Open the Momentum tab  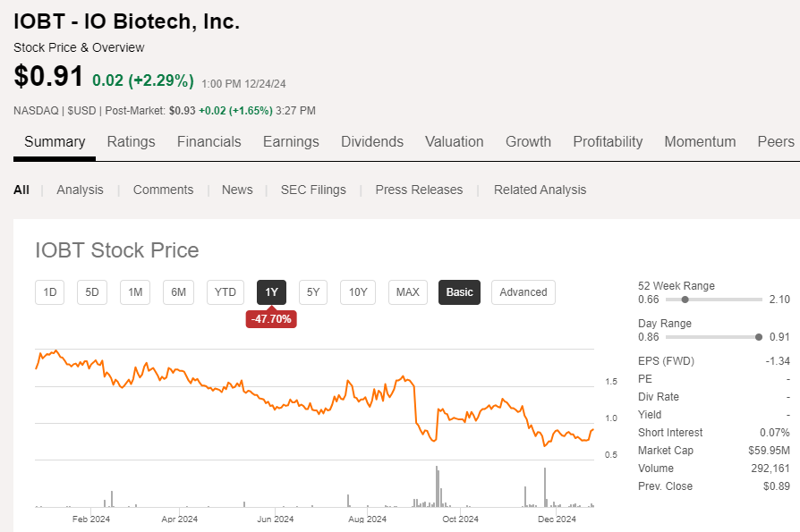click(x=700, y=141)
